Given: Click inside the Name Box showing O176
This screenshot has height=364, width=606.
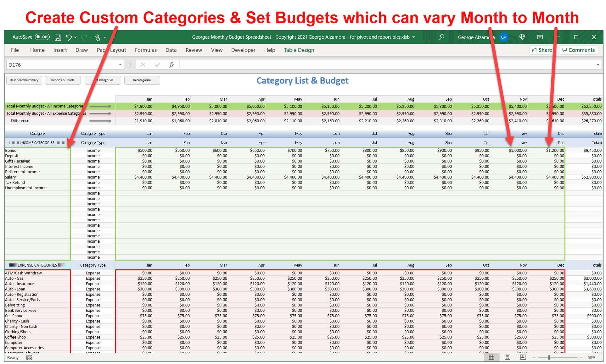Looking at the screenshot, I should tap(47, 65).
